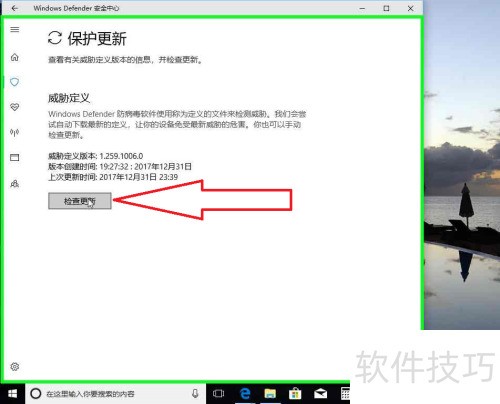The width and height of the screenshot is (500, 404).
Task: Open Task View on taskbar
Action: click(x=219, y=394)
